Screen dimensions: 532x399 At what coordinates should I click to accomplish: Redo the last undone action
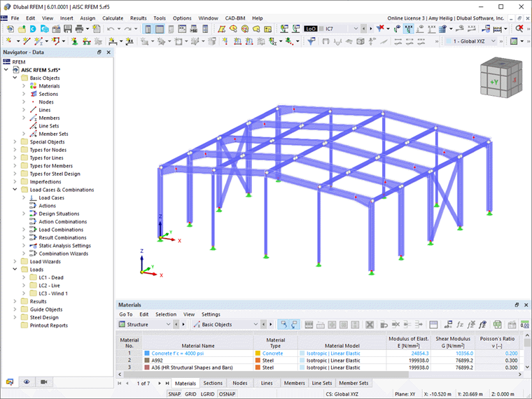[127, 29]
